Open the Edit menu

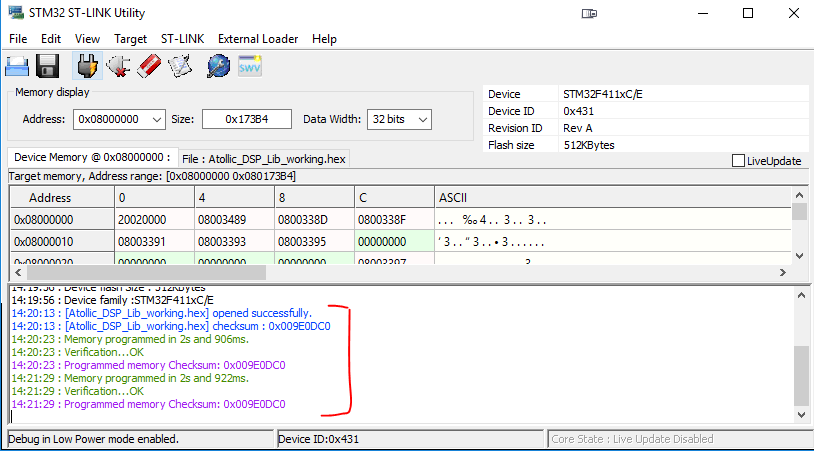click(51, 39)
